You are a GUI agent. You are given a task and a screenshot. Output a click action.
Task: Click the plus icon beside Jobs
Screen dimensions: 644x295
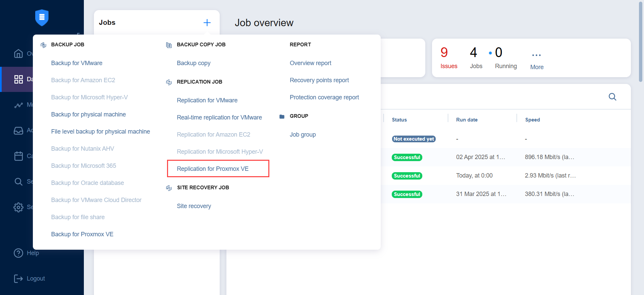click(207, 22)
